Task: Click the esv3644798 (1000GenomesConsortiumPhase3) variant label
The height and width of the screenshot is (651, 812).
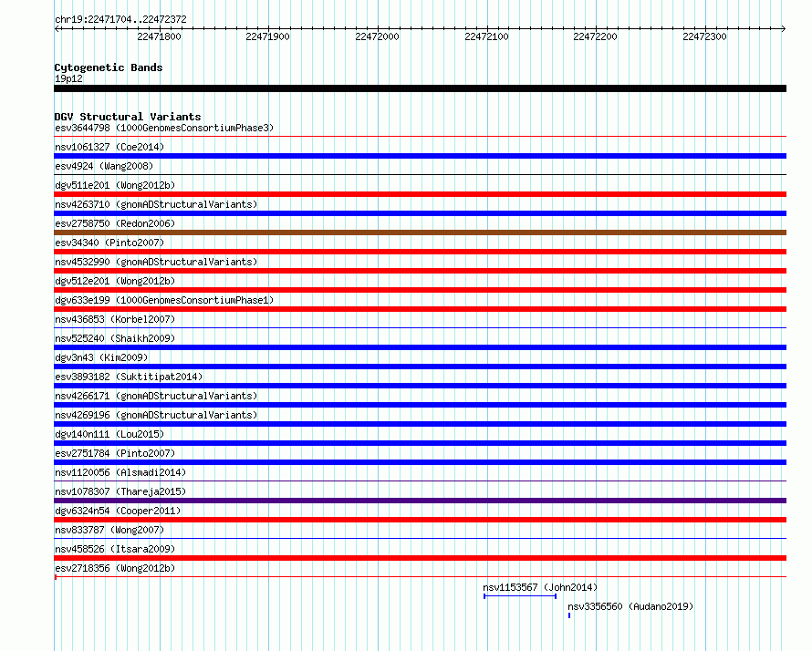Action: click(164, 128)
